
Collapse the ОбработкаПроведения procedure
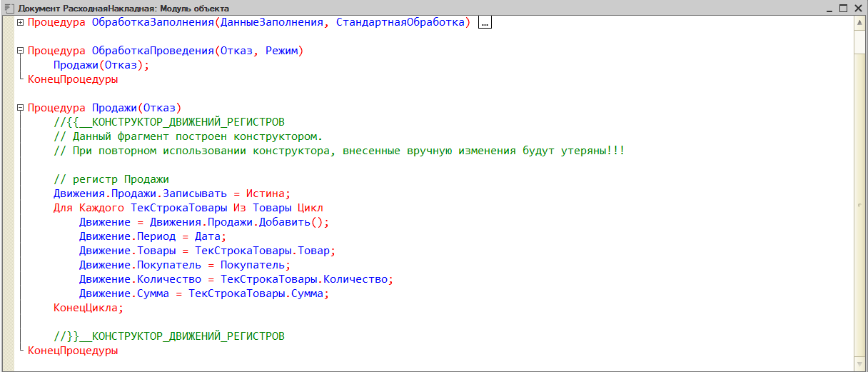[x=20, y=51]
